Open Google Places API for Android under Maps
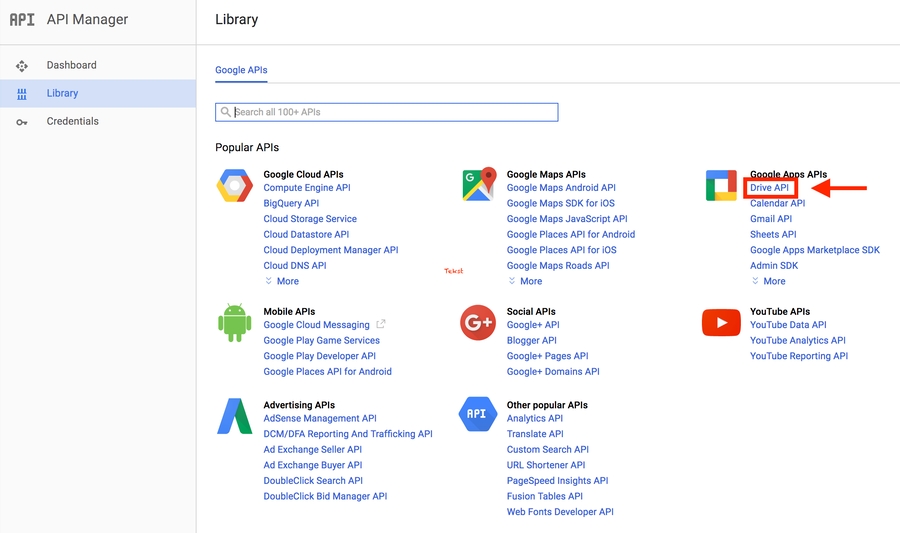The width and height of the screenshot is (900, 533). pos(571,234)
